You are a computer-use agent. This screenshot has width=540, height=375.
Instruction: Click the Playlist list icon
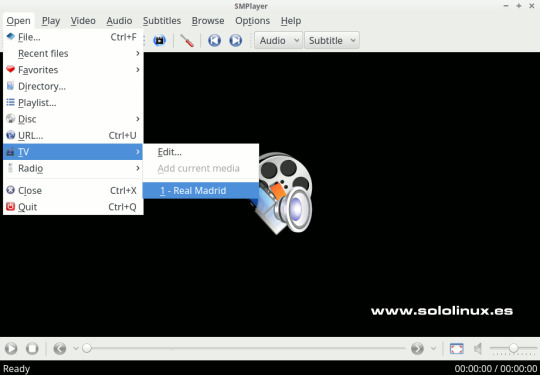pyautogui.click(x=11, y=102)
